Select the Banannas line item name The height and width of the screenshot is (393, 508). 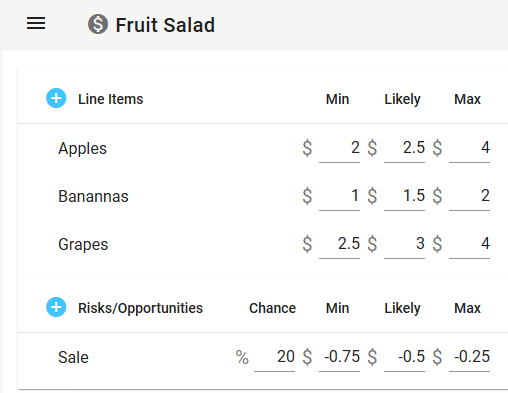pyautogui.click(x=93, y=196)
